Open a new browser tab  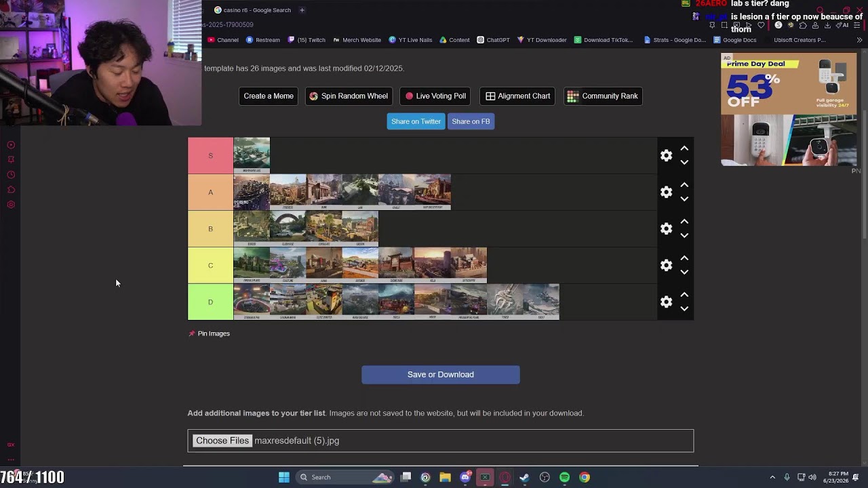pos(302,10)
